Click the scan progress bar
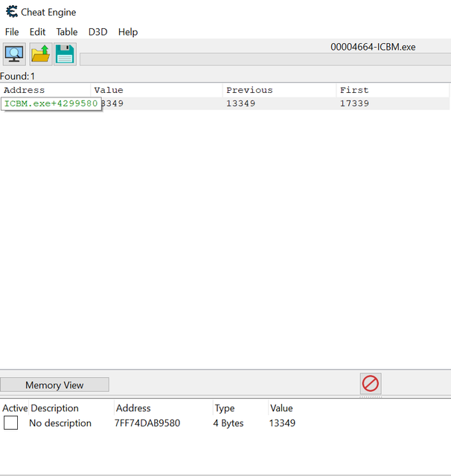The image size is (451, 476). 265,59
